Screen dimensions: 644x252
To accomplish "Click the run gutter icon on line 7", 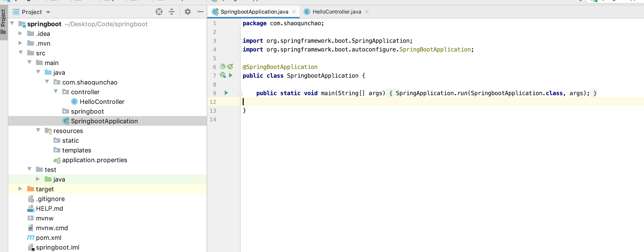I will [x=231, y=75].
